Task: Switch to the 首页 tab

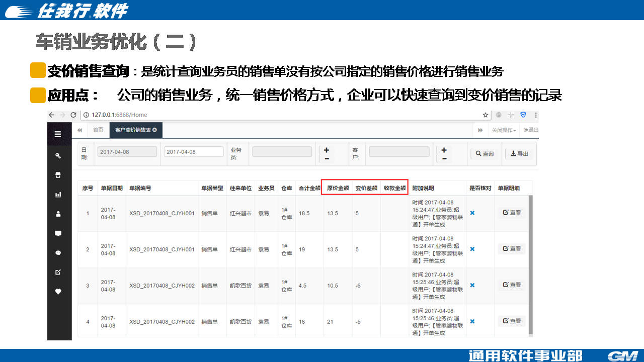Action: point(98,130)
